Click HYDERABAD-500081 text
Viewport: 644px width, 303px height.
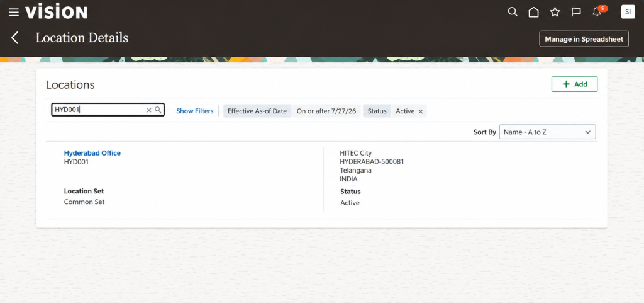(x=372, y=161)
